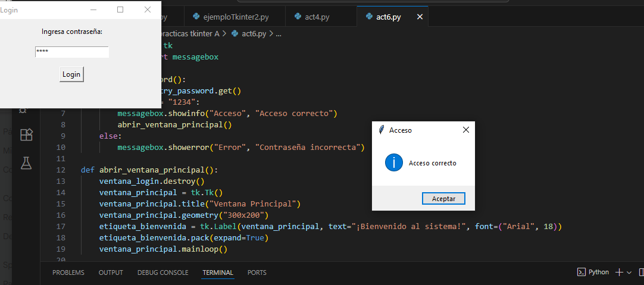Click the Python icon on ejemploTkinter2.py tab
Viewport: 644px width, 285px height.
[195, 17]
